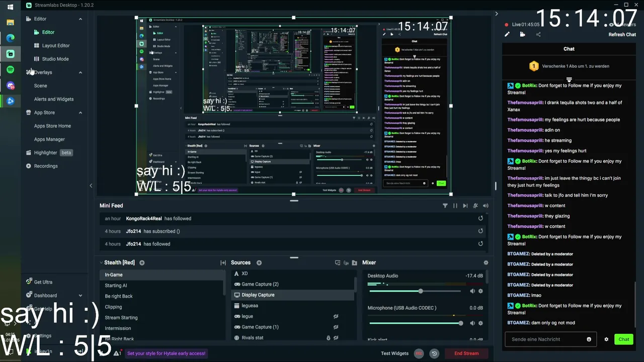Open the Mini Feed filter icon
The image size is (644, 362).
click(445, 206)
